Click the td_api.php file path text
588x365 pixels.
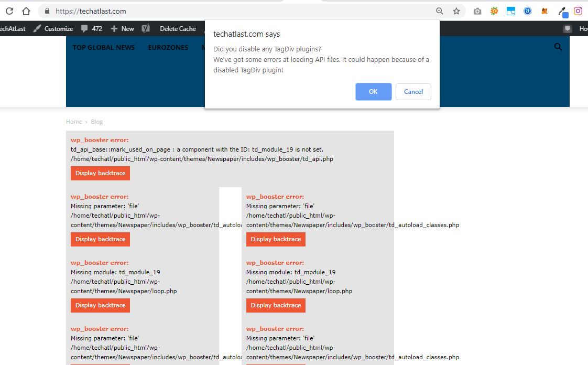coord(202,159)
